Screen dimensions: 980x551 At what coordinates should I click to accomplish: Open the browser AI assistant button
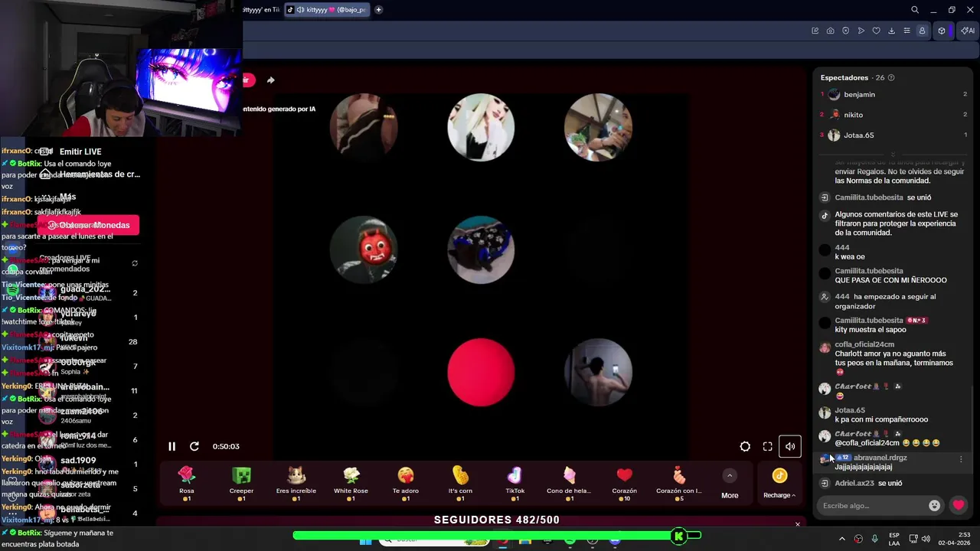[x=968, y=31]
